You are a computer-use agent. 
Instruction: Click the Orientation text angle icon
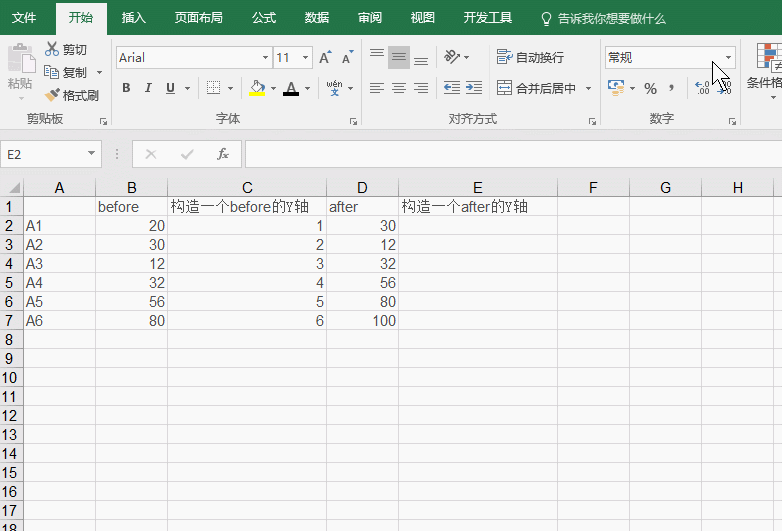[x=452, y=57]
